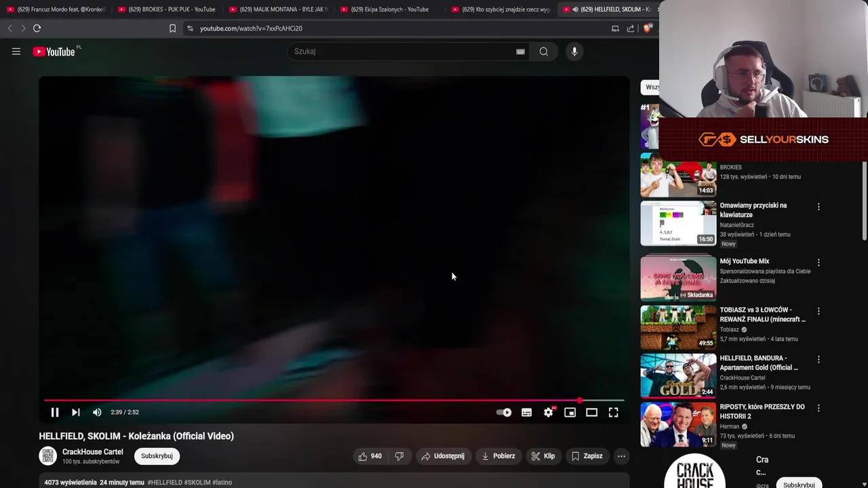Image resolution: width=868 pixels, height=488 pixels.
Task: Open CrackHouse Cartel channel avatar
Action: [x=47, y=456]
